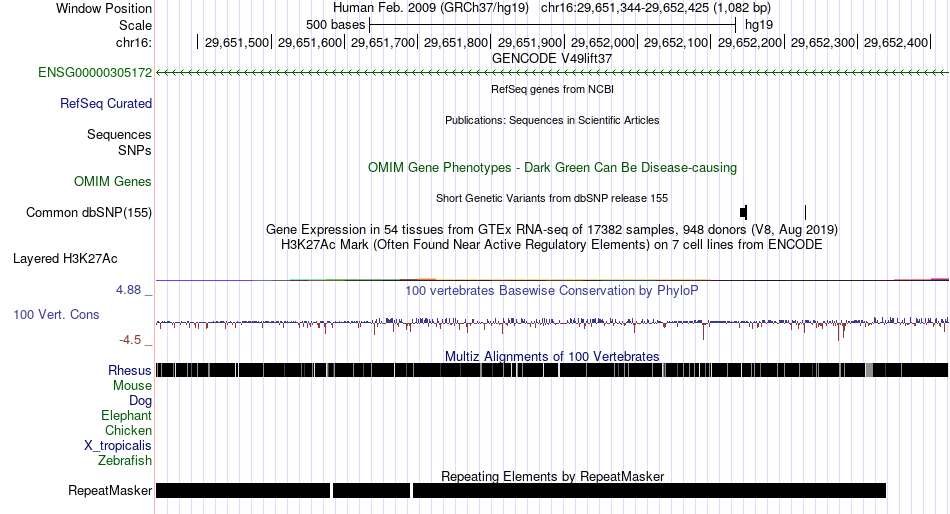Click the Window Position label
This screenshot has height=514, width=950.
click(x=104, y=8)
